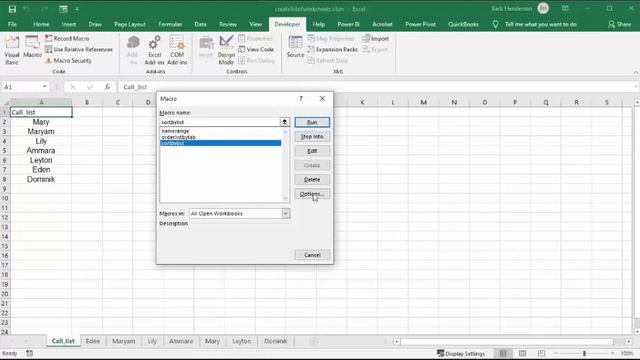Viewport: 640px width, 360px height.
Task: Click in the formula bar
Action: [376, 87]
